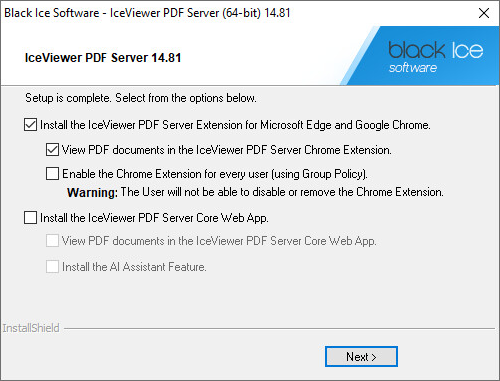Click the greyed-out AI Assistant Feature checkbox

click(52, 267)
